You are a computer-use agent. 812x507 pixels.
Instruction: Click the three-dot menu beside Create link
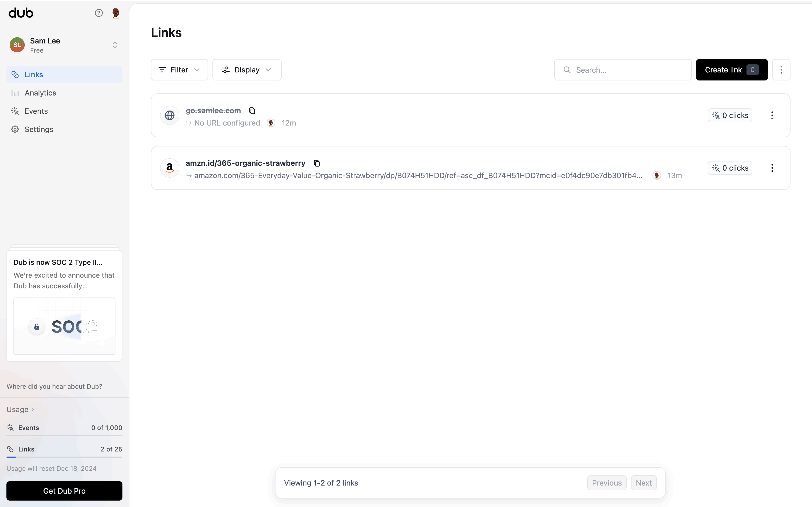tap(781, 70)
